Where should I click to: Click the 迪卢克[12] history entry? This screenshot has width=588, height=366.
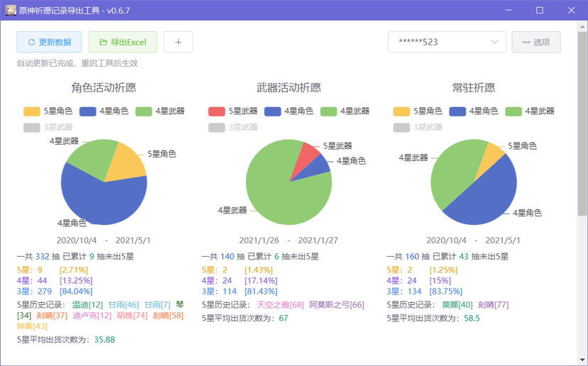pos(92,316)
